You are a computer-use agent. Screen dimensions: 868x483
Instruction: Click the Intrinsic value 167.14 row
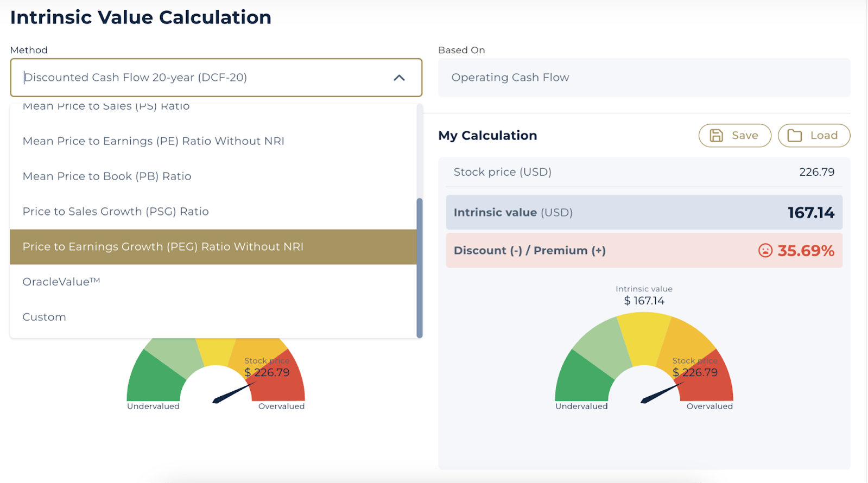point(644,212)
